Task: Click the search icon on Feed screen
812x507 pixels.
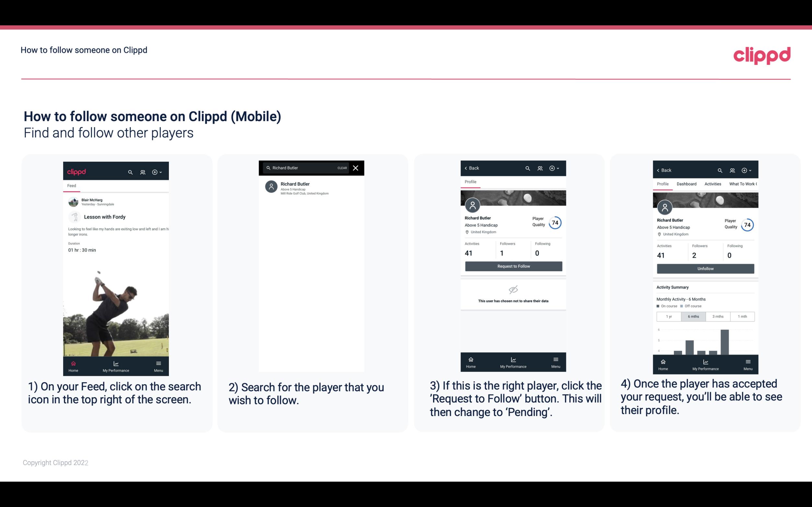Action: tap(129, 171)
